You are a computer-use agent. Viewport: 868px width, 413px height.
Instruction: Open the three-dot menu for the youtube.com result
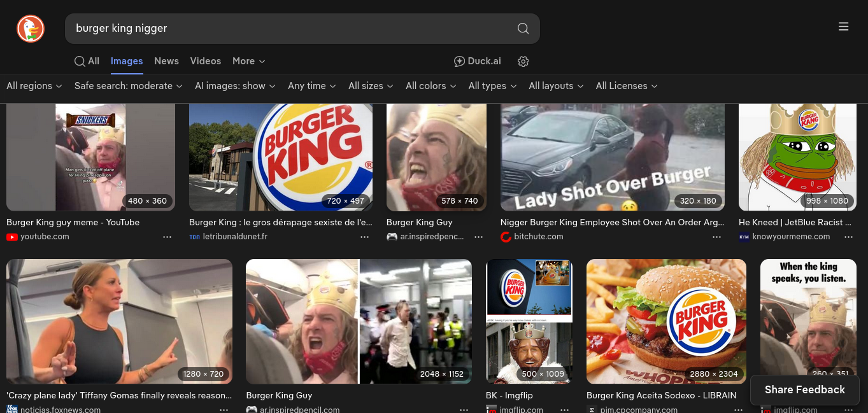[x=167, y=237]
